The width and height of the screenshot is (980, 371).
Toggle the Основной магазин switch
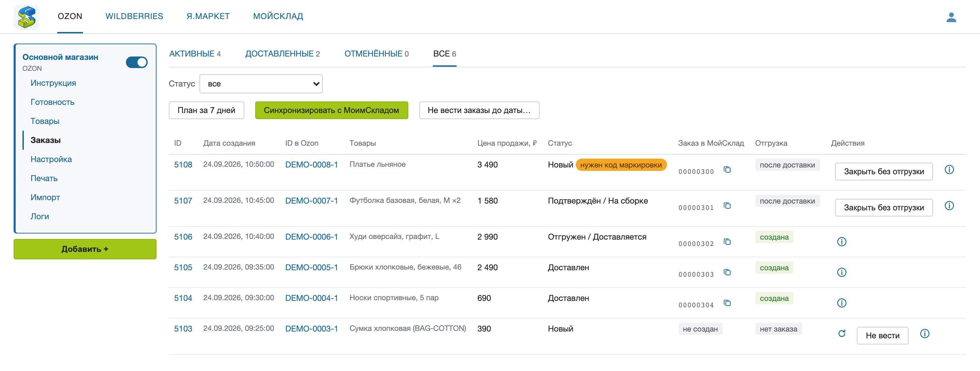click(x=136, y=62)
